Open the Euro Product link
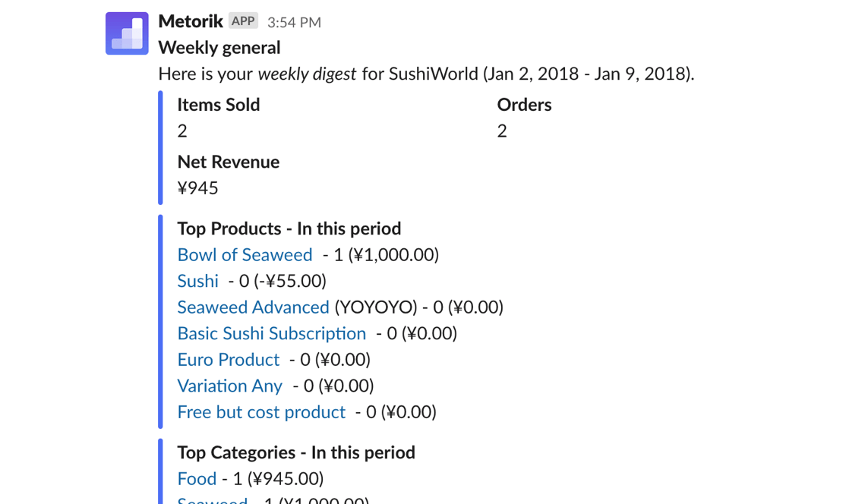The height and width of the screenshot is (504, 846). pyautogui.click(x=229, y=360)
